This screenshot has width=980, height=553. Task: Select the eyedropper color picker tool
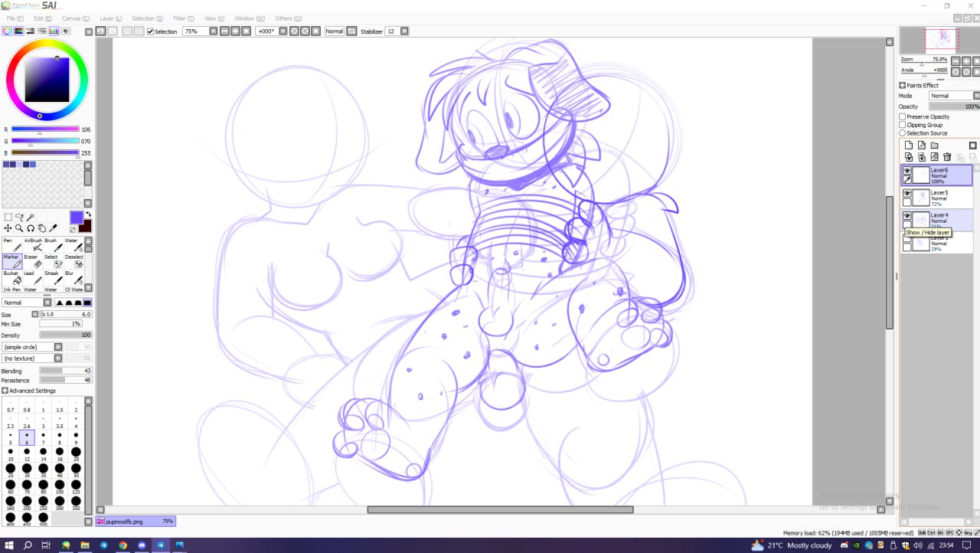(x=54, y=228)
